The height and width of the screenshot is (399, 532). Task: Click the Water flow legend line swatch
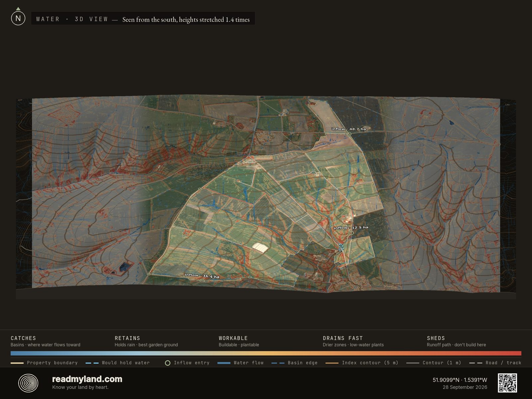pyautogui.click(x=224, y=363)
